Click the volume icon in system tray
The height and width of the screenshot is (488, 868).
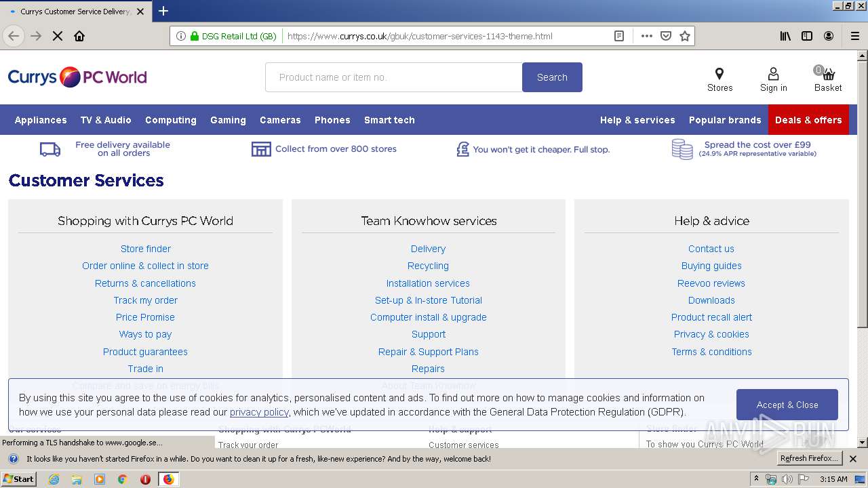(x=787, y=479)
